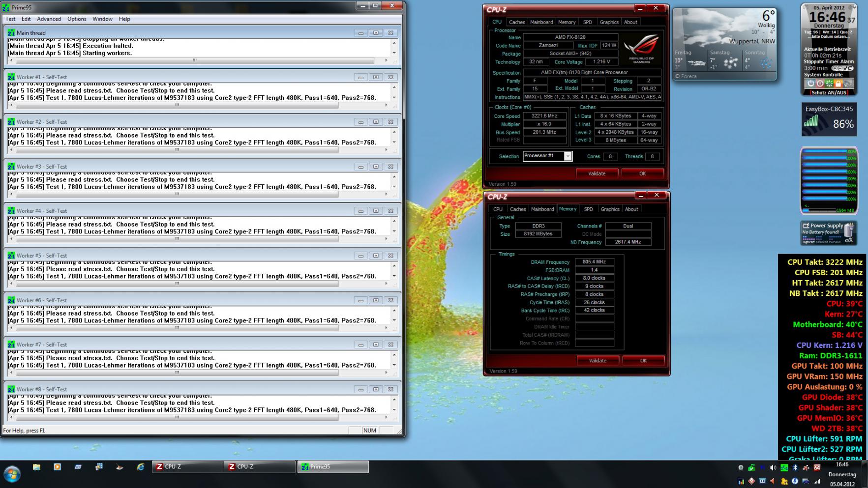Click the DRAM Frequency value 805.4 MHz
This screenshot has height=488, width=868.
click(x=594, y=262)
